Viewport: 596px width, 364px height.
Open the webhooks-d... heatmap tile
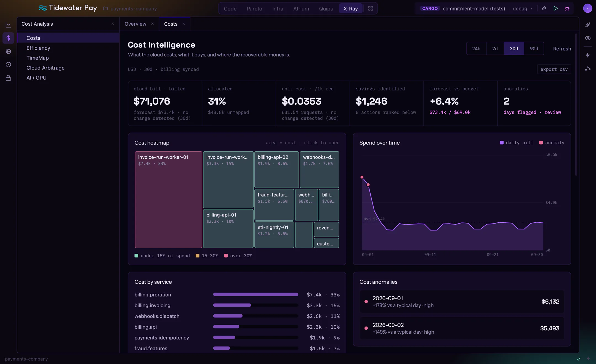(x=319, y=170)
